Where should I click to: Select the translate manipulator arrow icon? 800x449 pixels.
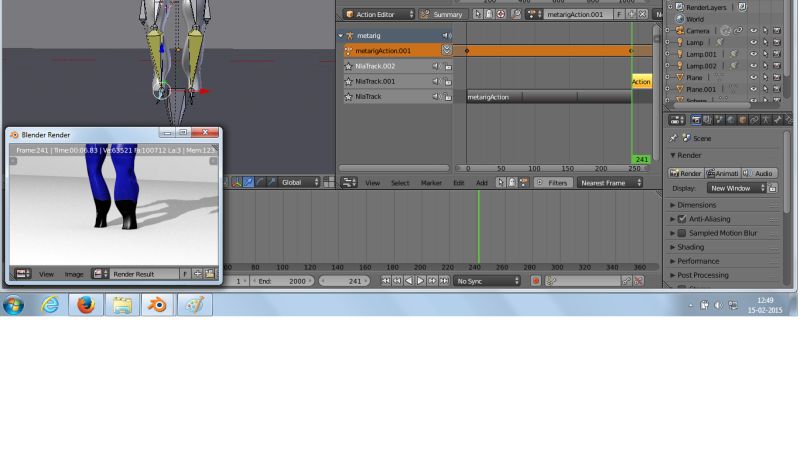pos(248,182)
